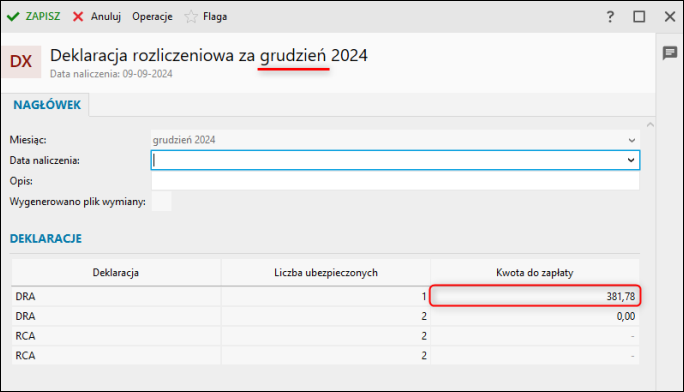Click the DX declaration type icon

point(21,61)
